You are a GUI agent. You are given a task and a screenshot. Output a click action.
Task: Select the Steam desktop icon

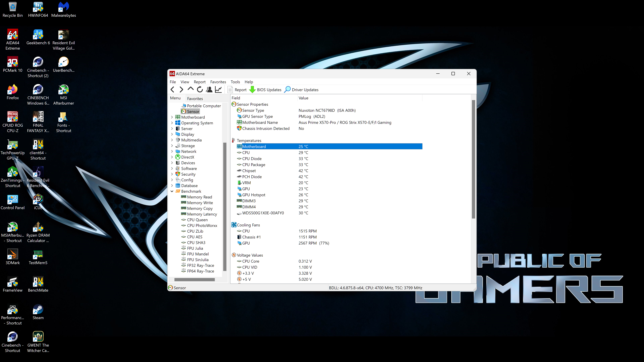(38, 312)
